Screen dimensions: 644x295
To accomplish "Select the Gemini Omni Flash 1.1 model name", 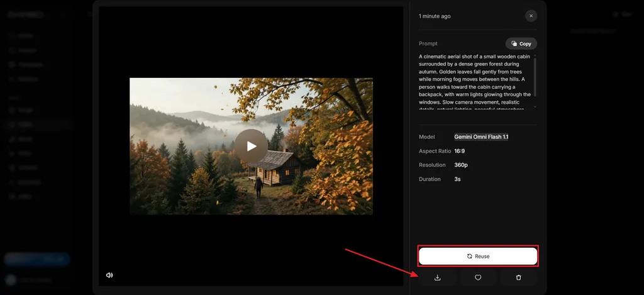I will tap(481, 137).
